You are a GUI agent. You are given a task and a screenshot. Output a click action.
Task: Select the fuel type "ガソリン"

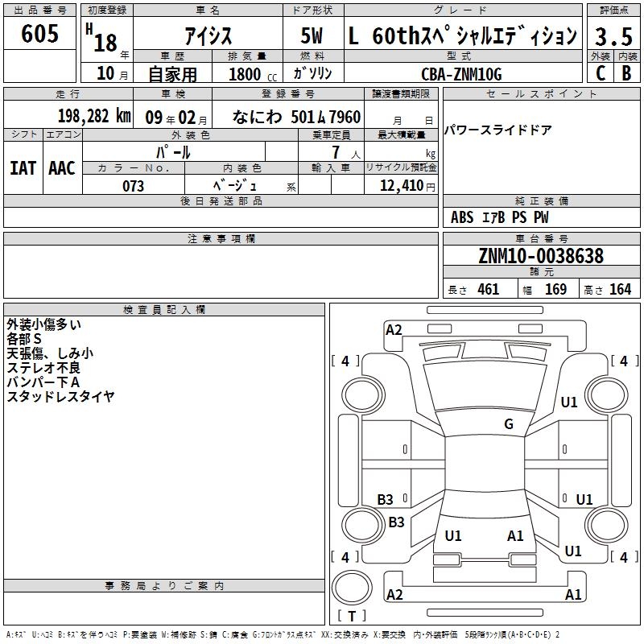(x=312, y=73)
